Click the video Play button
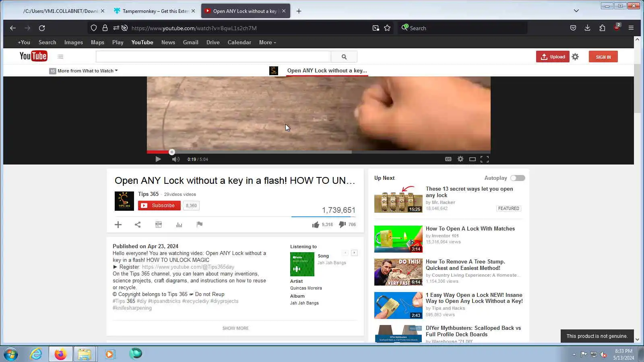Image resolution: width=644 pixels, height=362 pixels. (x=158, y=159)
